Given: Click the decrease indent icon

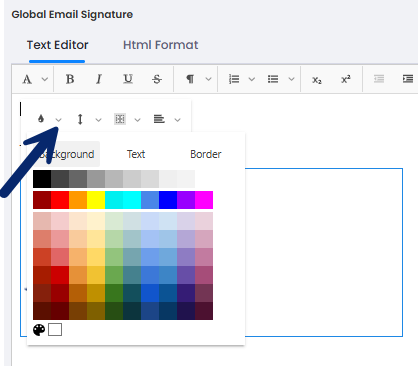Looking at the screenshot, I should (379, 79).
